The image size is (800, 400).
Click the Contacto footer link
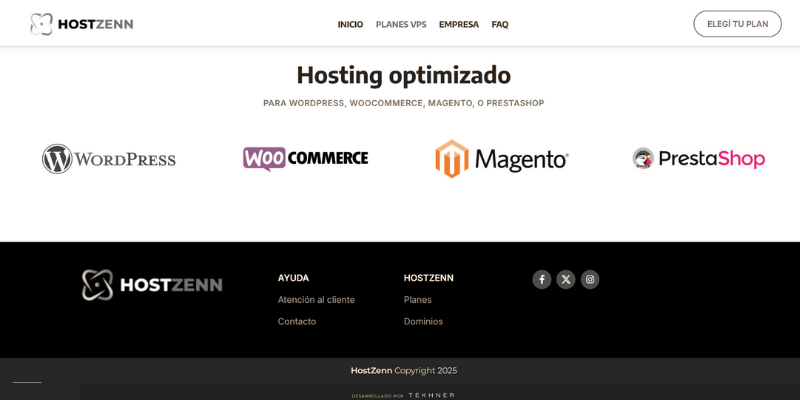(x=297, y=322)
